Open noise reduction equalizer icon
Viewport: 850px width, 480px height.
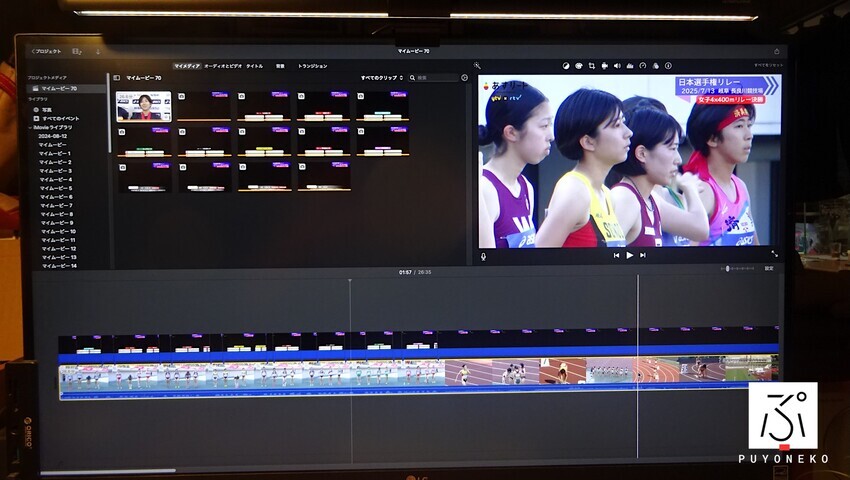630,66
